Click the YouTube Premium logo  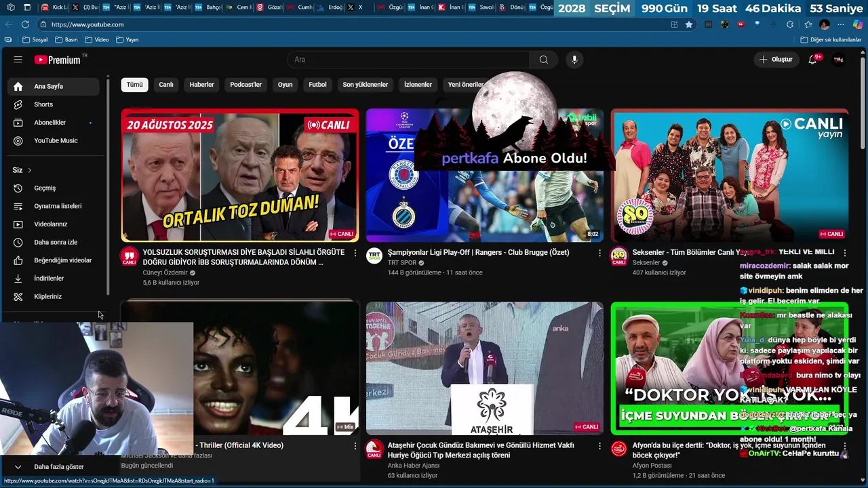pyautogui.click(x=58, y=60)
